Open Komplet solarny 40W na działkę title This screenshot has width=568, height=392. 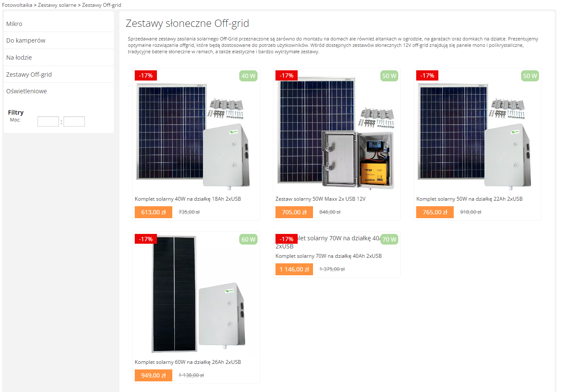[188, 199]
